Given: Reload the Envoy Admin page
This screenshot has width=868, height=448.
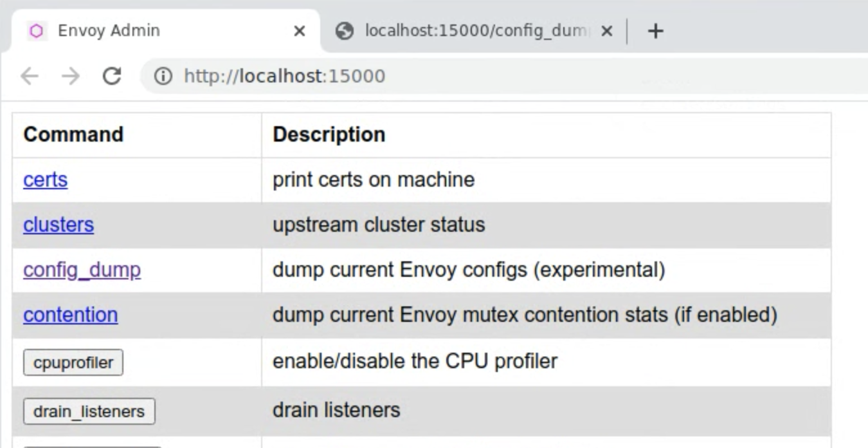Looking at the screenshot, I should tap(112, 77).
